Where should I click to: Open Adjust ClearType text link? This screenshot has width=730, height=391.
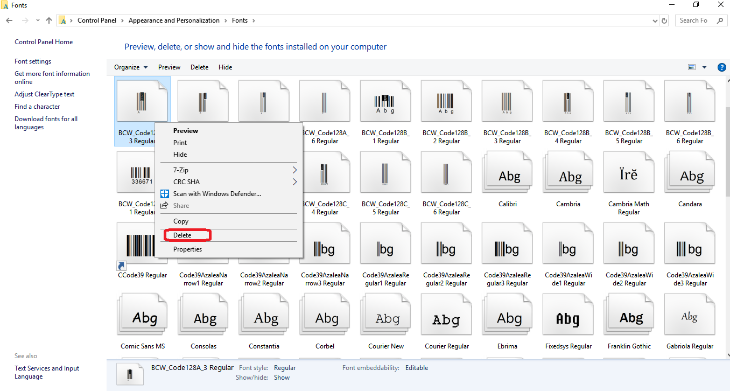tap(44, 94)
